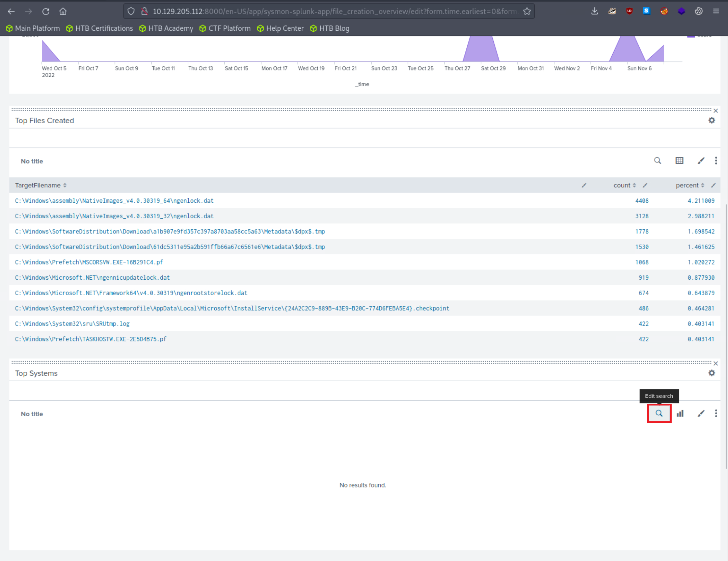Screen dimensions: 728x561
Task: Select the bar chart icon on Top Systems panel
Action: click(x=680, y=413)
